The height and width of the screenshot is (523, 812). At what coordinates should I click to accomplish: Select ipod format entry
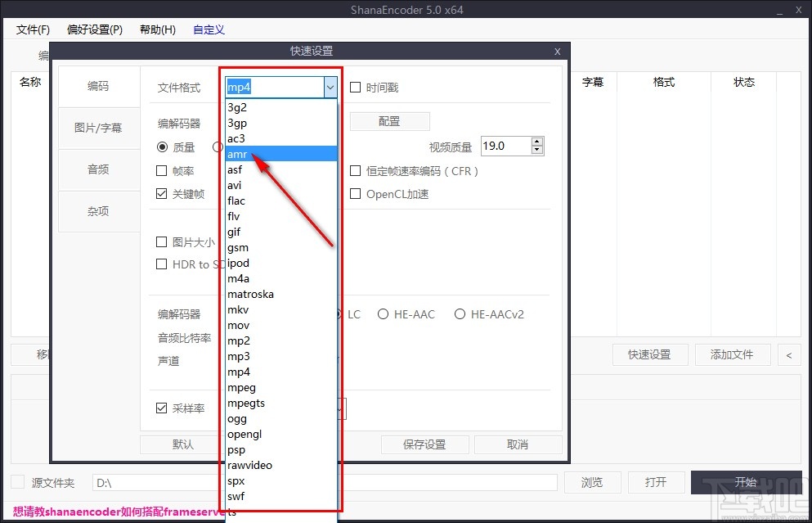coord(281,263)
